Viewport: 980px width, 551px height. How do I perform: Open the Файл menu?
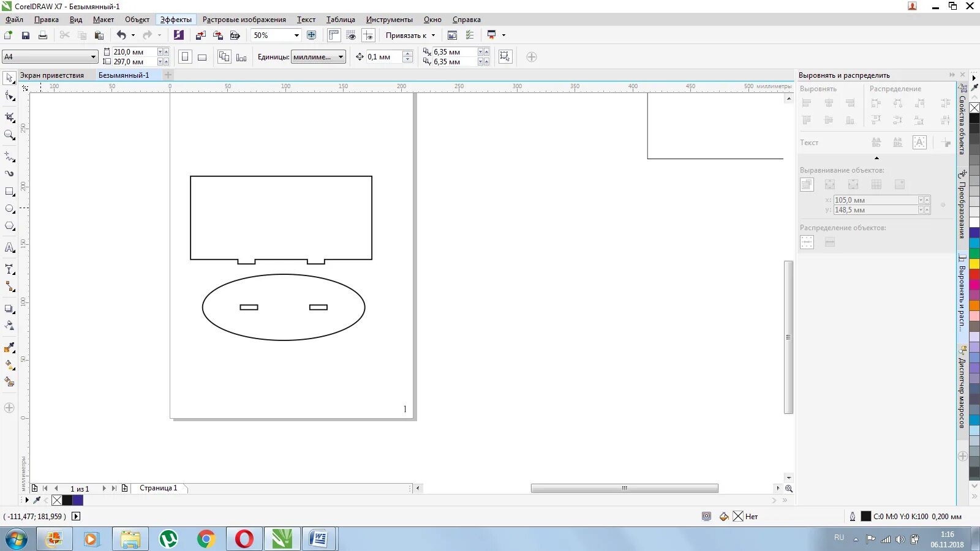pyautogui.click(x=15, y=20)
